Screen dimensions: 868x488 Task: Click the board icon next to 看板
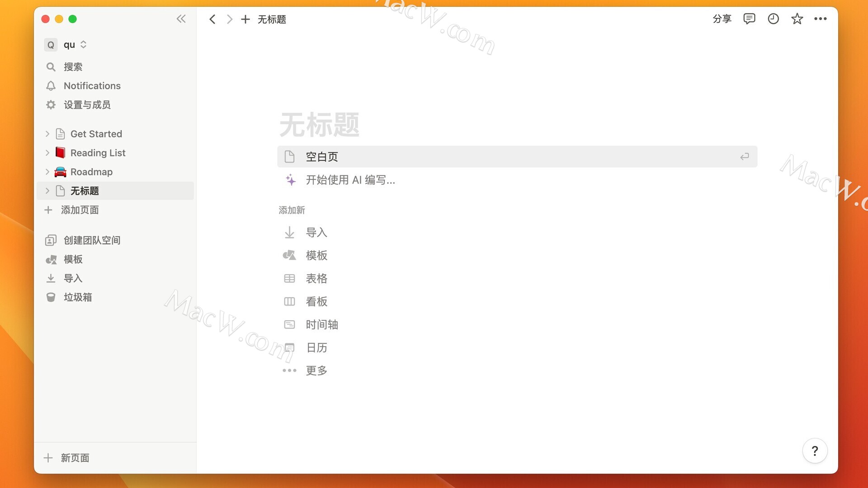point(289,301)
